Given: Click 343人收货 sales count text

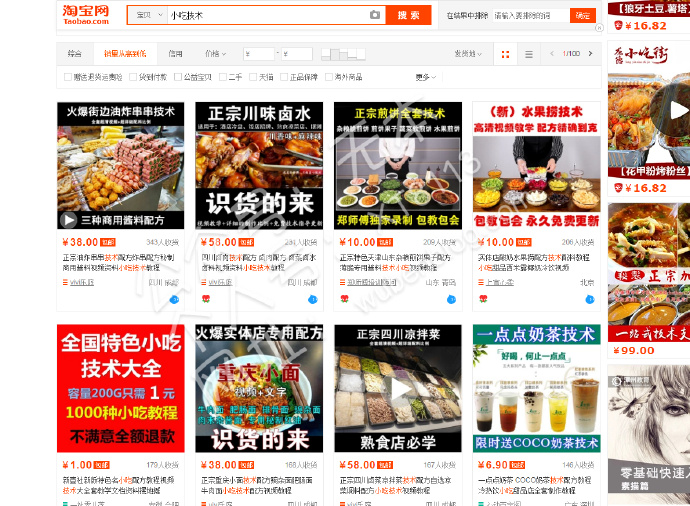Looking at the screenshot, I should 162,242.
